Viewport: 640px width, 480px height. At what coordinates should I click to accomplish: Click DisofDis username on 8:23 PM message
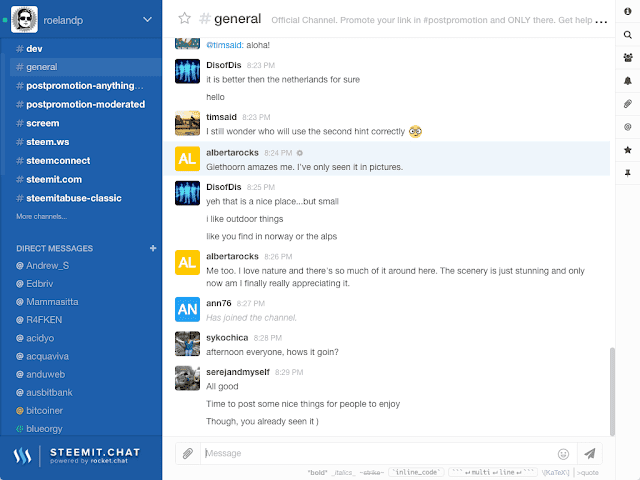[x=224, y=65]
